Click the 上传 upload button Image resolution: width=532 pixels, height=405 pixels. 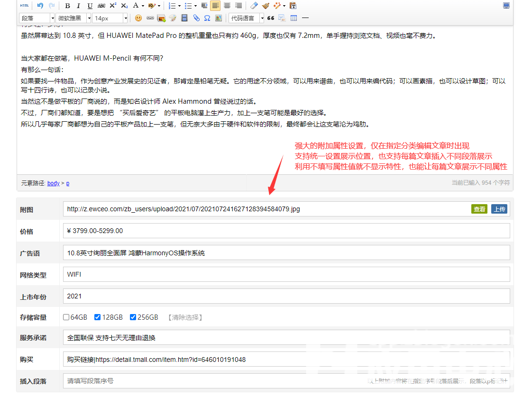pos(499,209)
